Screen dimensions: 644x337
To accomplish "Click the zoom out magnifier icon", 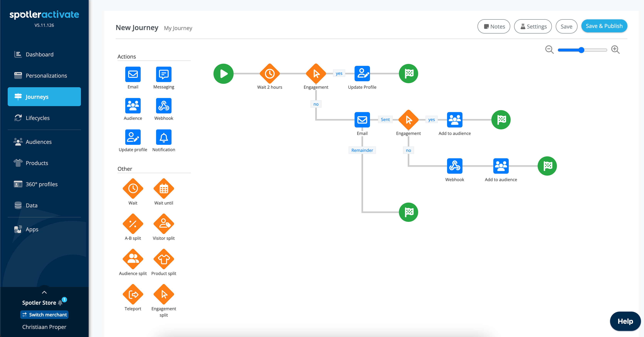I will coord(549,50).
